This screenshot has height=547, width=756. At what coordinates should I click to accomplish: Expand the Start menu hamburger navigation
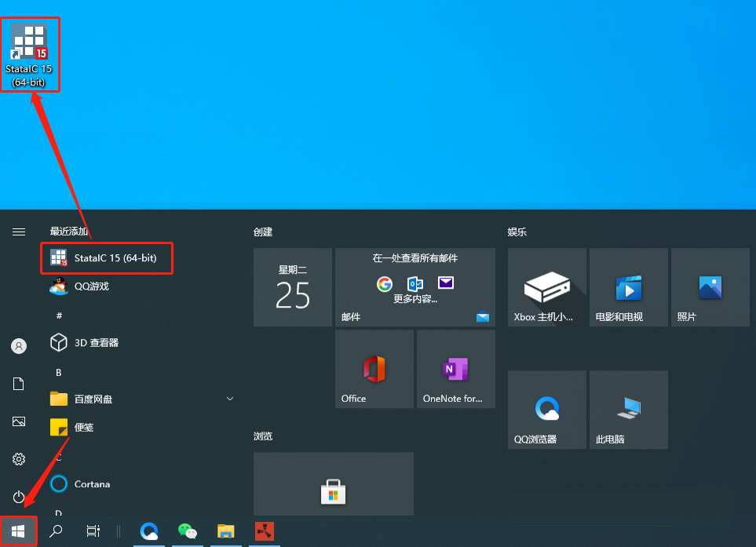pyautogui.click(x=19, y=232)
